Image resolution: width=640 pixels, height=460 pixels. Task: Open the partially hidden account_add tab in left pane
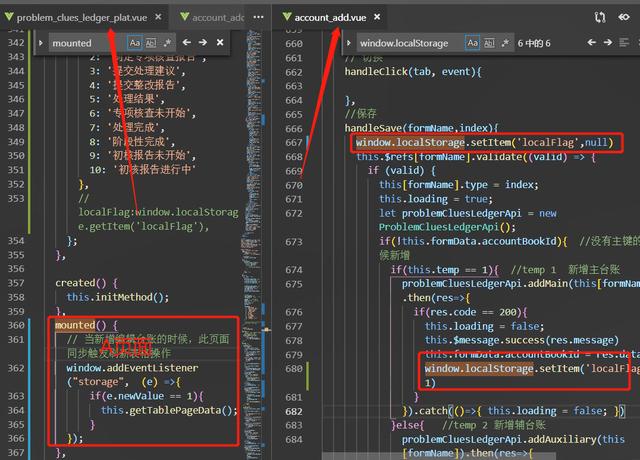click(x=213, y=18)
